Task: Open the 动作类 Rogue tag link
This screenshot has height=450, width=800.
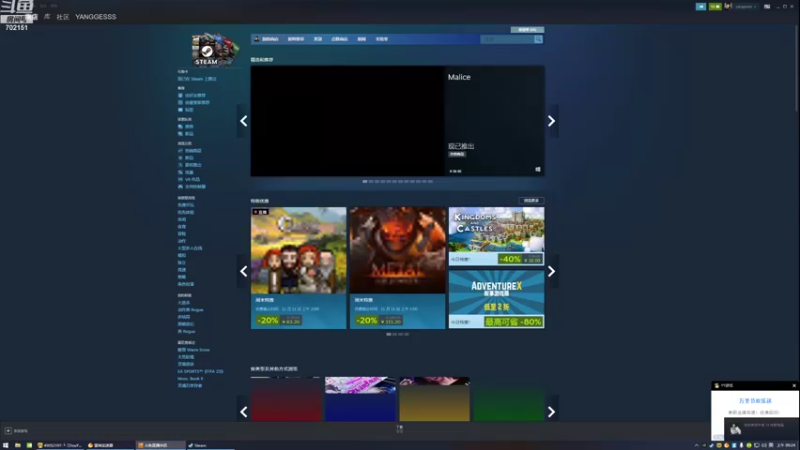Action: (x=190, y=310)
